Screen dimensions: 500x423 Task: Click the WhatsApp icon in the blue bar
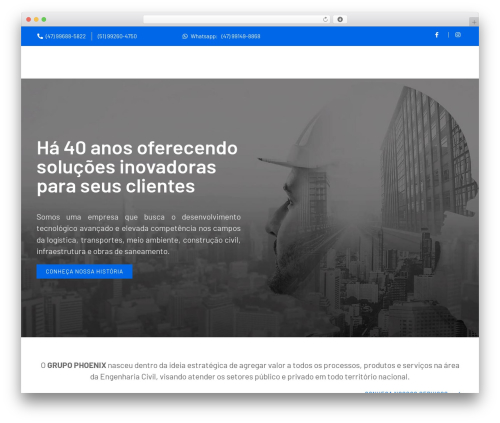[x=185, y=36]
